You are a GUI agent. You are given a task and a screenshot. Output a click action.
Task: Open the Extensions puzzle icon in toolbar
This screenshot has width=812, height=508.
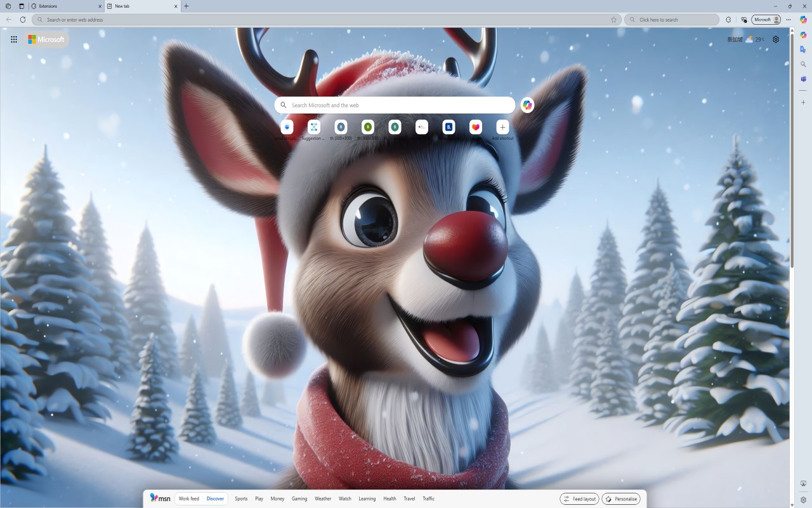(728, 20)
